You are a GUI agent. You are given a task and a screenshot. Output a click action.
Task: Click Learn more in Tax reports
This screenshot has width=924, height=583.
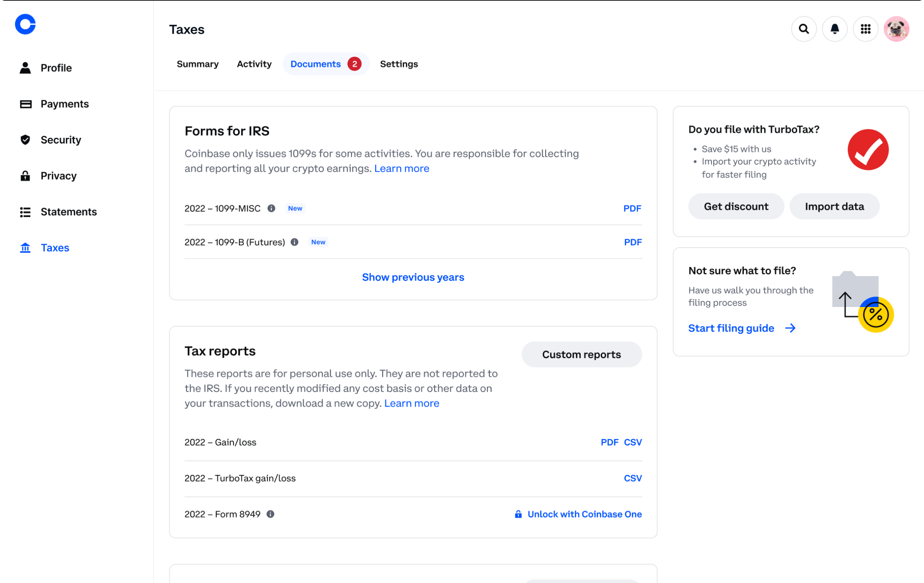point(412,403)
